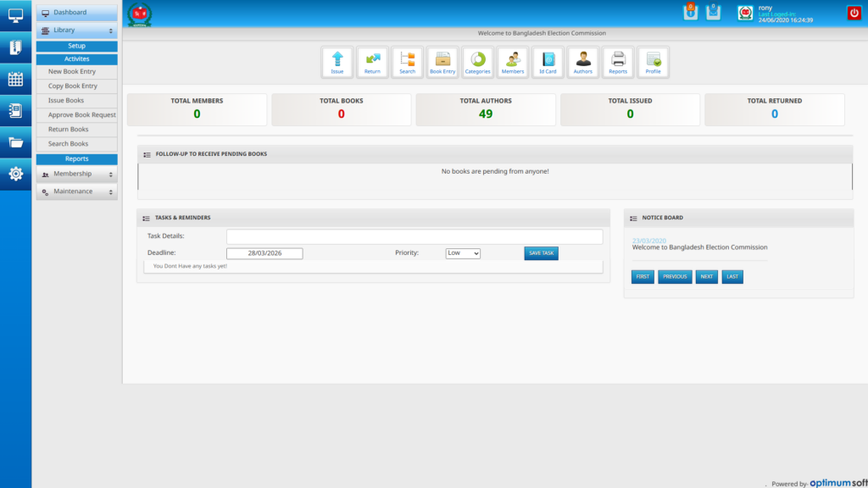Select the Members shortcut icon
868x488 pixels.
512,61
